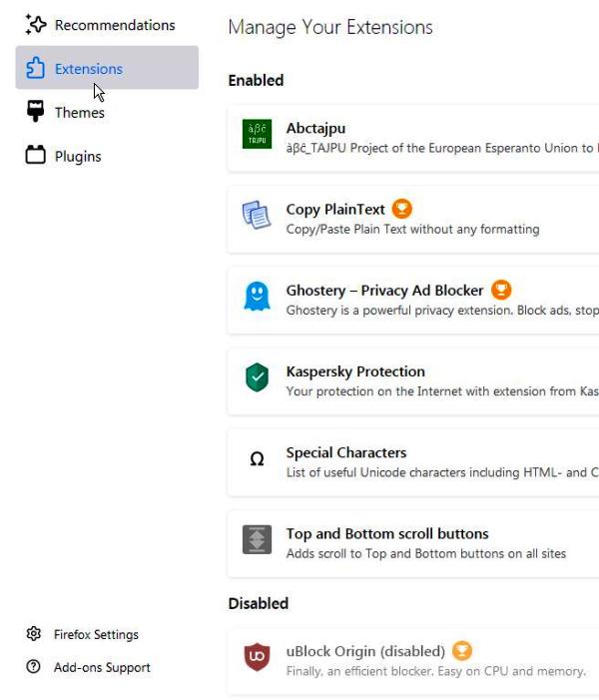Click the blue Ghostery ghost icon
This screenshot has height=700, width=599.
pos(258,296)
